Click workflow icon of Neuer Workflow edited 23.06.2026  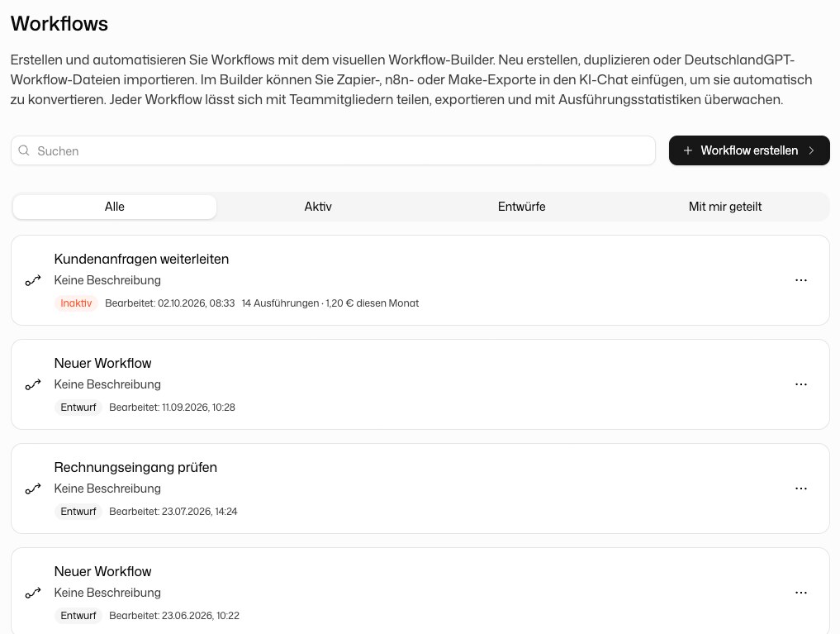[33, 592]
